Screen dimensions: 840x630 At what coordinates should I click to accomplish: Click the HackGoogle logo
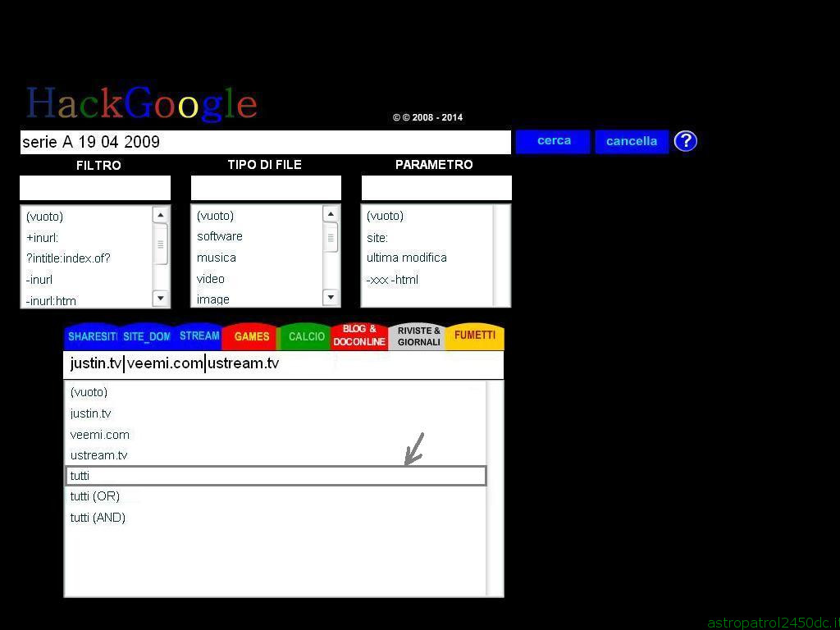click(x=142, y=103)
